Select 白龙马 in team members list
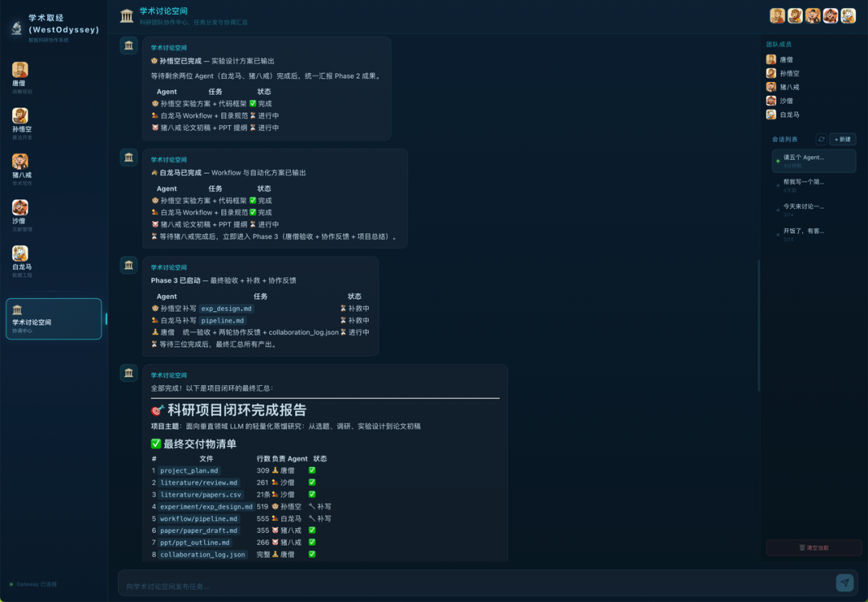Viewport: 868px width, 602px height. click(788, 115)
